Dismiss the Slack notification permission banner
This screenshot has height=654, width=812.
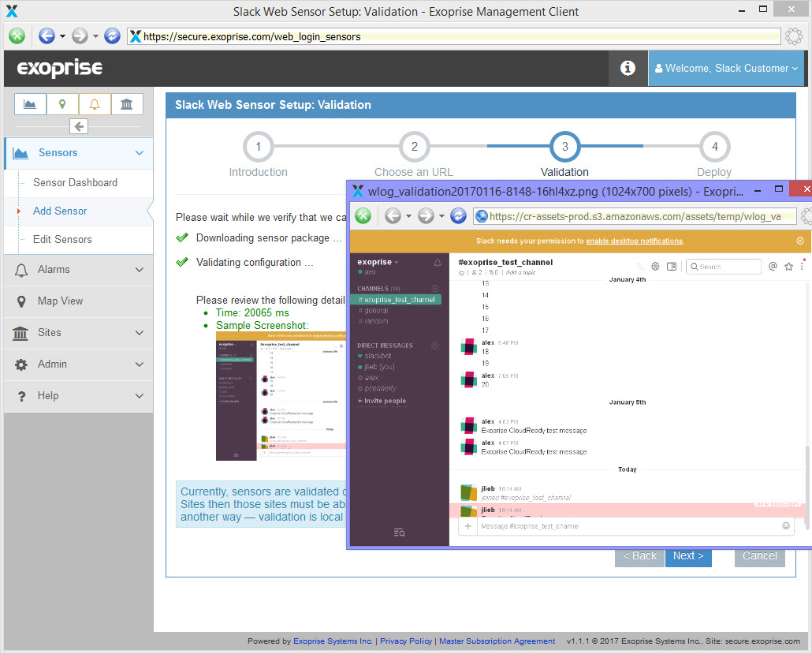pos(800,241)
